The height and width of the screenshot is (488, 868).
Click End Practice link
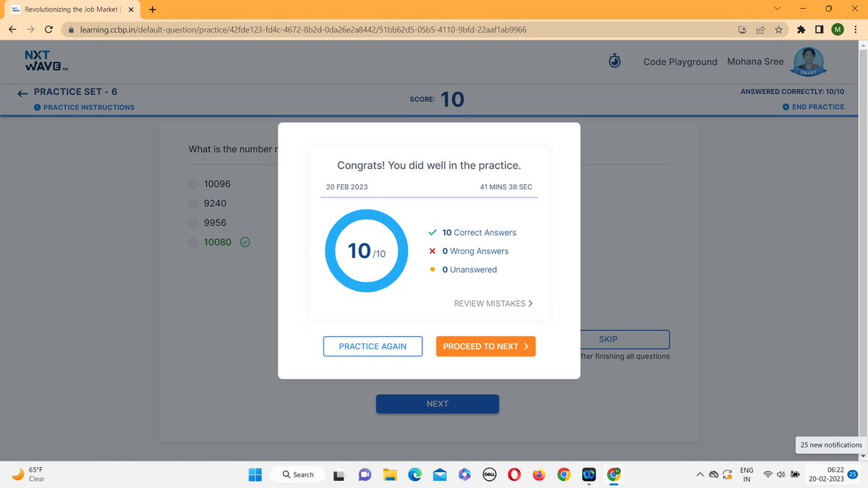[813, 107]
